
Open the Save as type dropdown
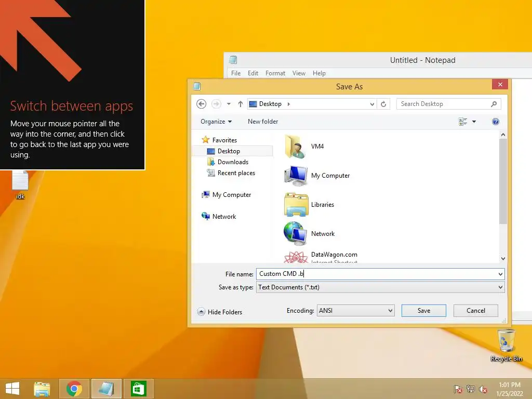pyautogui.click(x=380, y=287)
